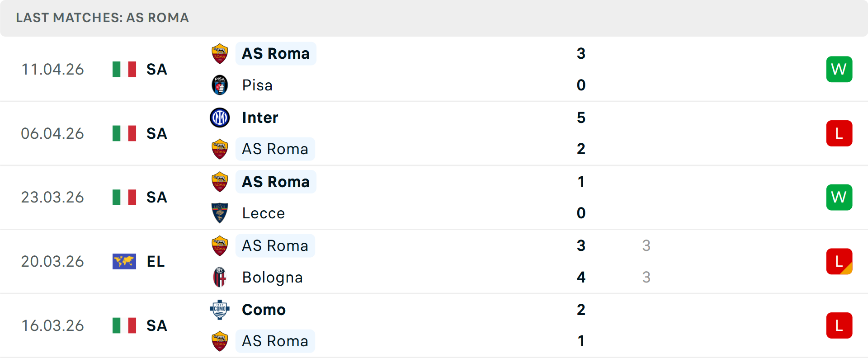Expand the AS Roma vs Lecce match row
The image size is (868, 358).
pyautogui.click(x=434, y=197)
